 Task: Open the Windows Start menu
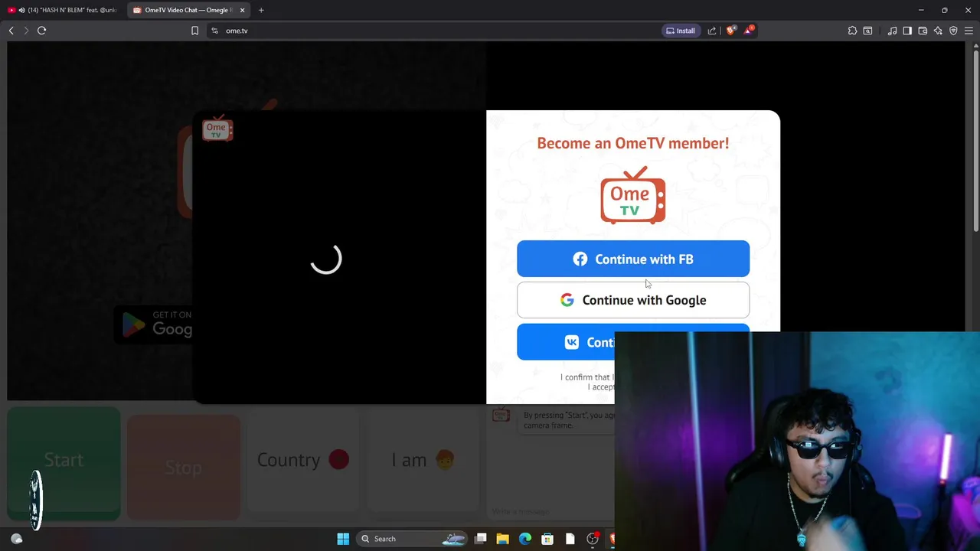343,539
